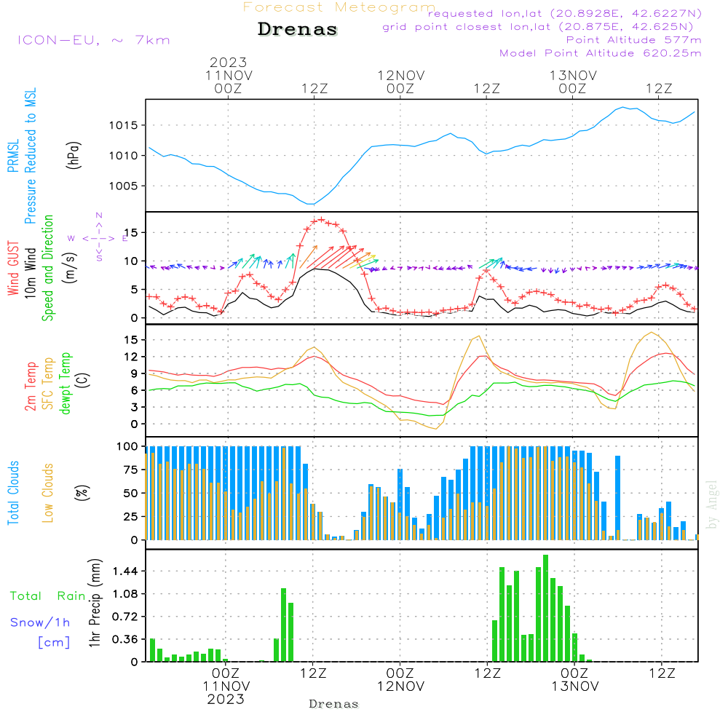Click the 13NOV 00Z label on the bottom axis
Image resolution: width=728 pixels, height=728 pixels.
tap(574, 680)
